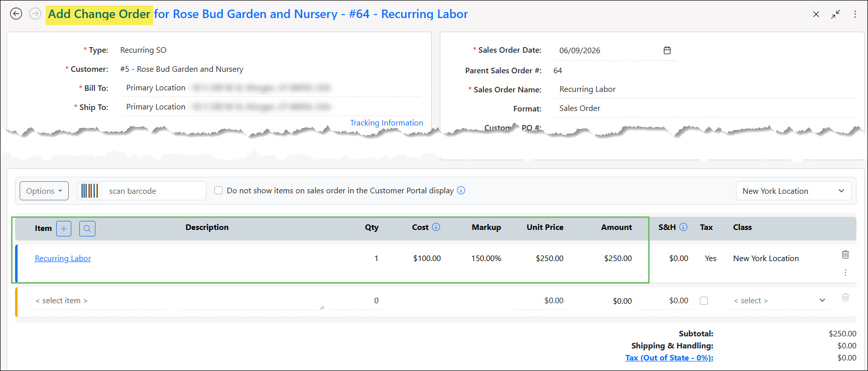Click the Parent Sales Order number 64
Viewport: 868px width, 371px height.
[x=558, y=71]
